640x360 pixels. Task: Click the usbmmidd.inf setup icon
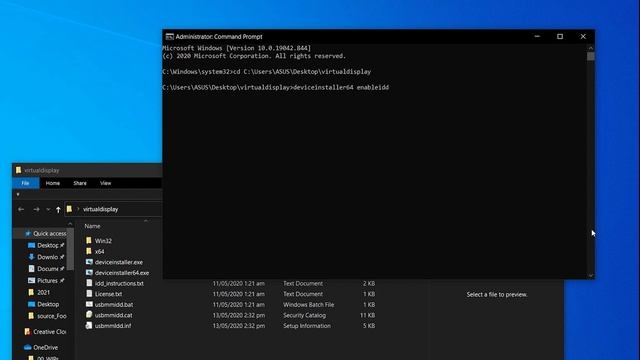[x=89, y=325]
